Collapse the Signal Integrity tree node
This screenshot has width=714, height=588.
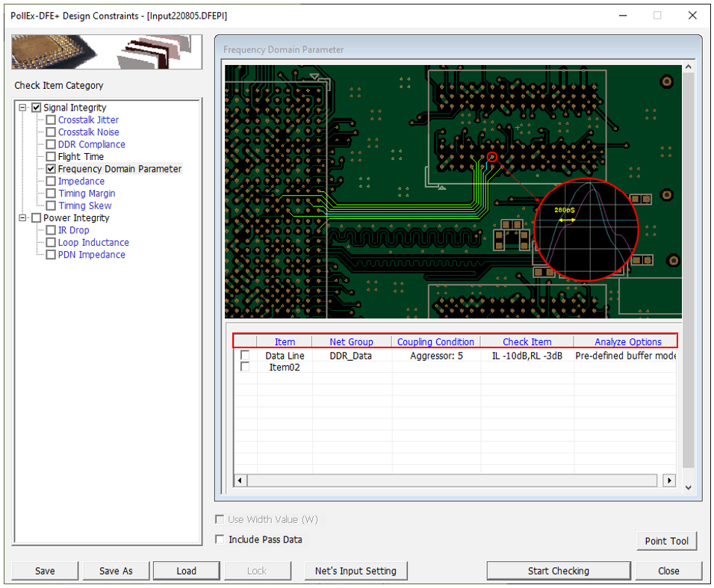[x=24, y=108]
